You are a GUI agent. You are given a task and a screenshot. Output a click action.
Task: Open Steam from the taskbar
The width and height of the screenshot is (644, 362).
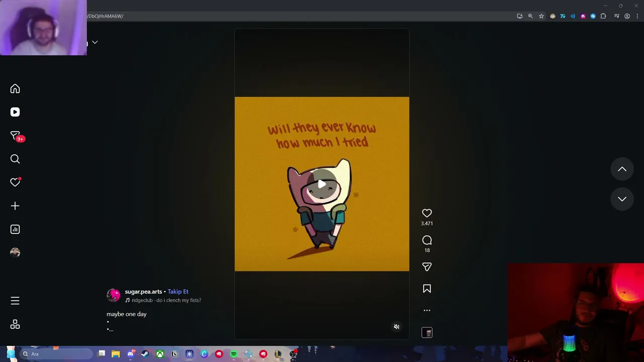point(145,354)
